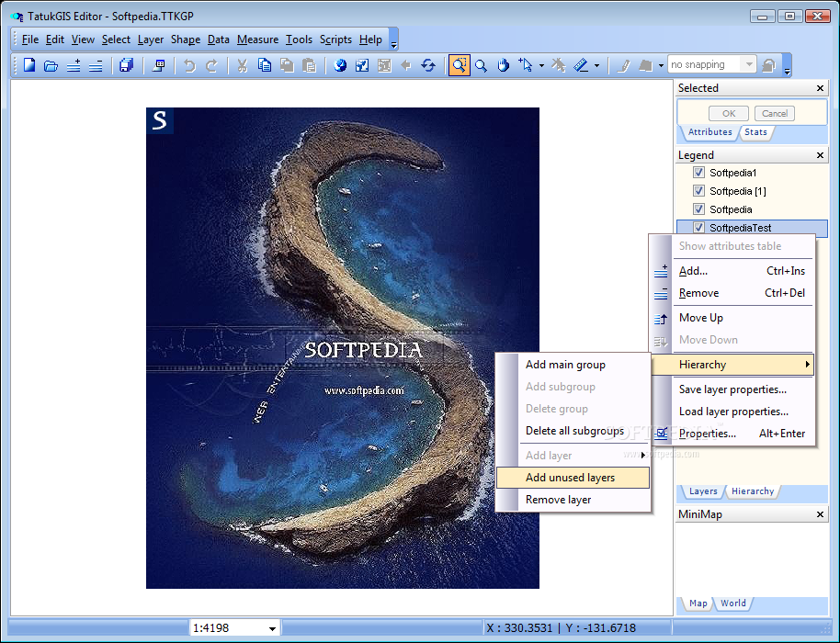Switch to the MiniMap Map tab
This screenshot has height=643, width=840.
point(698,603)
